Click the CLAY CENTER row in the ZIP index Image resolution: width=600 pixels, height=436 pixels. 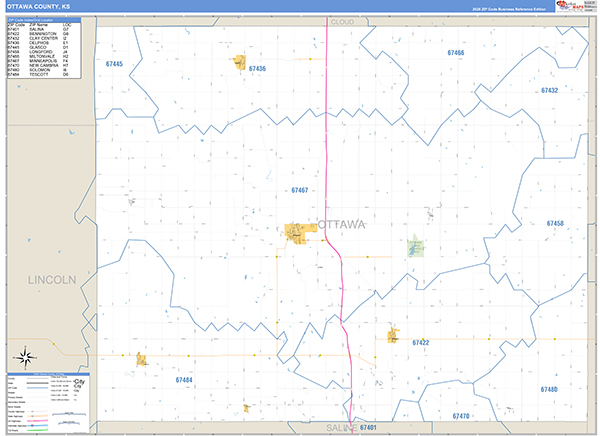pyautogui.click(x=38, y=38)
